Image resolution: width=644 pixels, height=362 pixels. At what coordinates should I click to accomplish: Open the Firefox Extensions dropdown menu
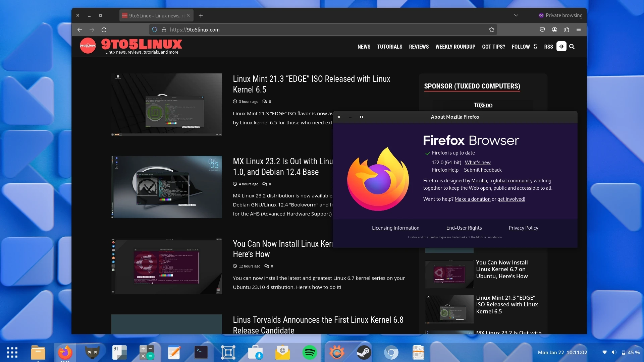pos(567,29)
